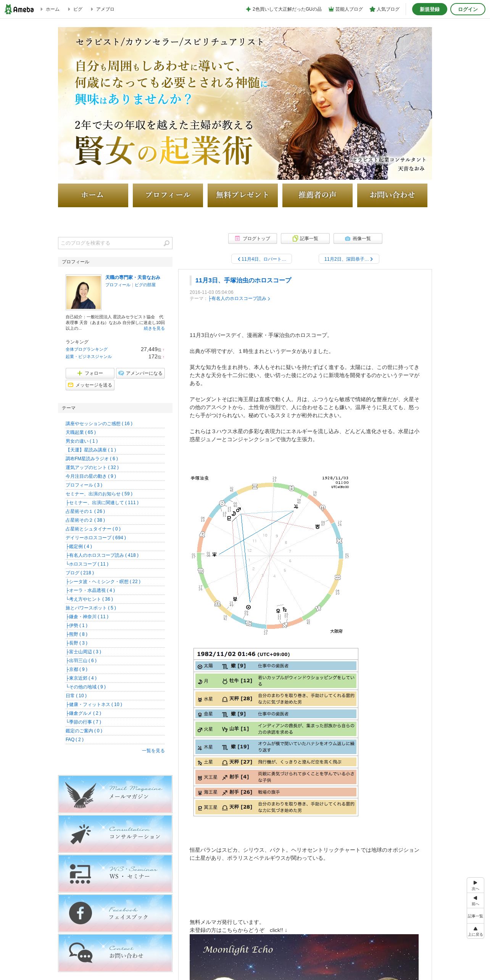Screen dimensions: 490x980
Task: Go to previous post 11月4日、ロバート
Action: (x=261, y=259)
